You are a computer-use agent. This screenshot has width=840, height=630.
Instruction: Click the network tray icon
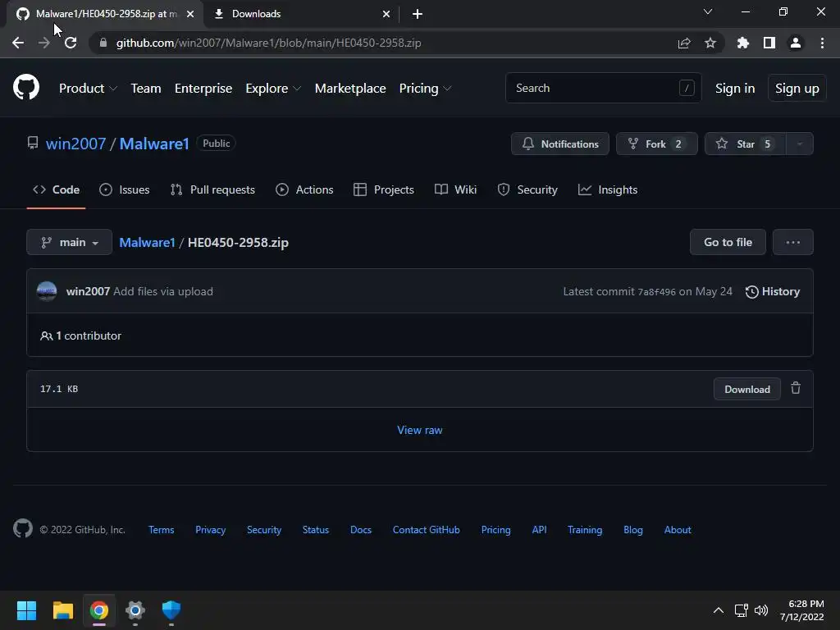[741, 610]
